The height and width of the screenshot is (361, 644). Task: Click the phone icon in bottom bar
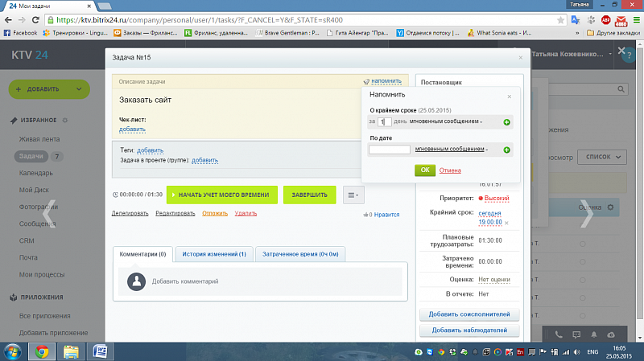(559, 334)
